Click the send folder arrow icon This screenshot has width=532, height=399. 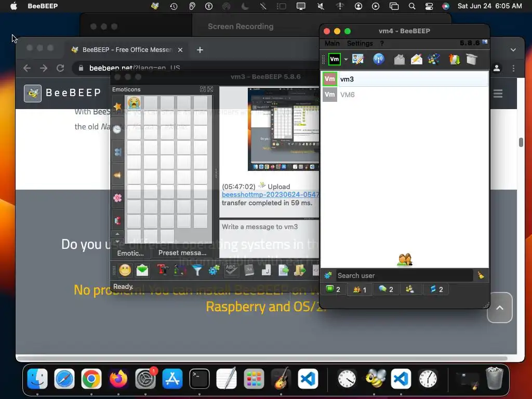tap(300, 270)
